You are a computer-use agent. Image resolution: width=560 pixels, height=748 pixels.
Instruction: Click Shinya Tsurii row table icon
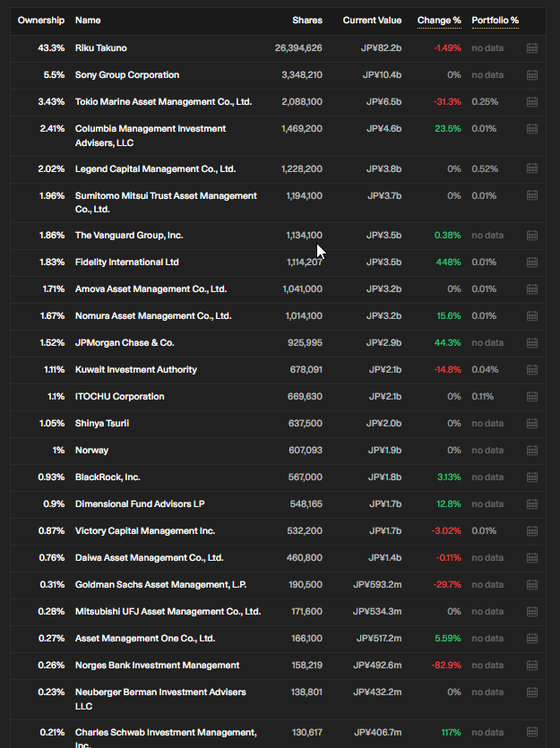click(x=532, y=423)
